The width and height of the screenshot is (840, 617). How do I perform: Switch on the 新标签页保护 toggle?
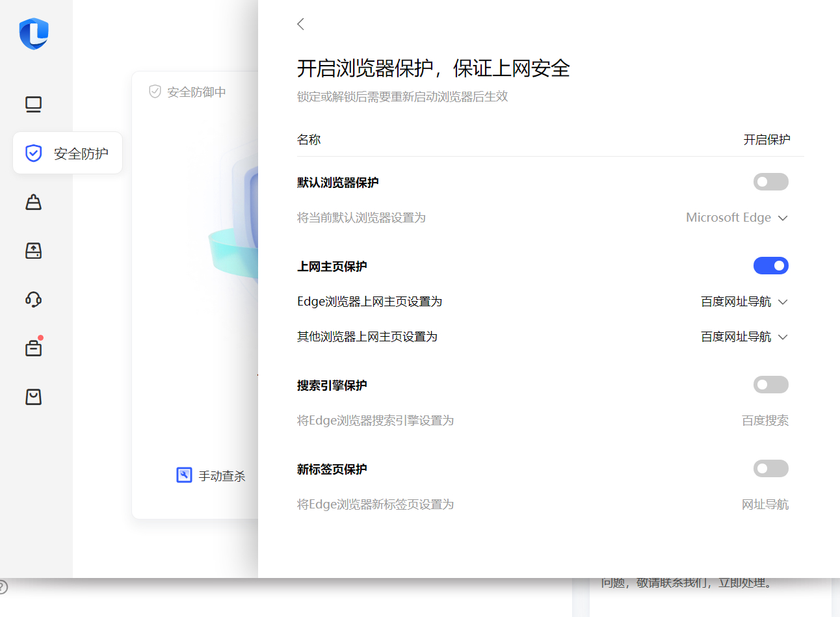click(x=770, y=469)
